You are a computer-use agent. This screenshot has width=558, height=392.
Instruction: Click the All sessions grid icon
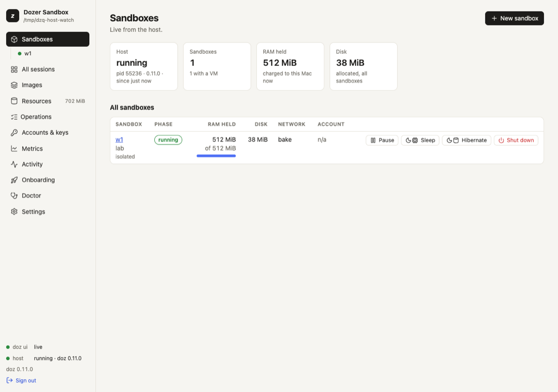tap(14, 69)
